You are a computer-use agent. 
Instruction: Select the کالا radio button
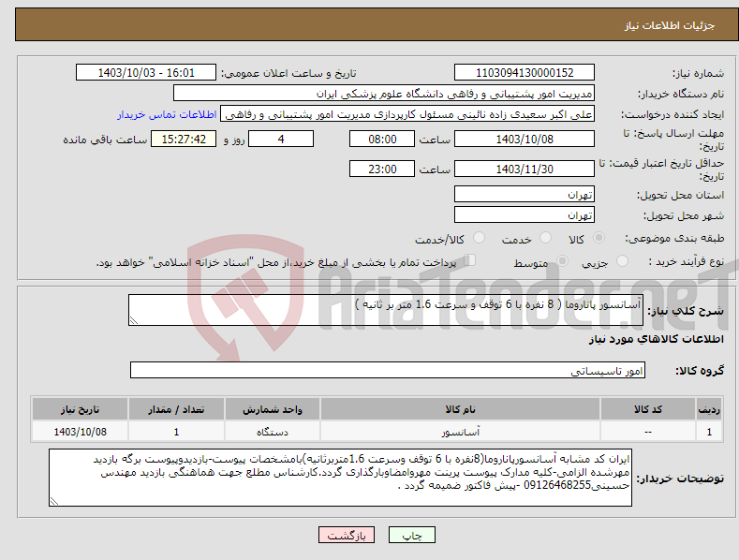tap(599, 238)
